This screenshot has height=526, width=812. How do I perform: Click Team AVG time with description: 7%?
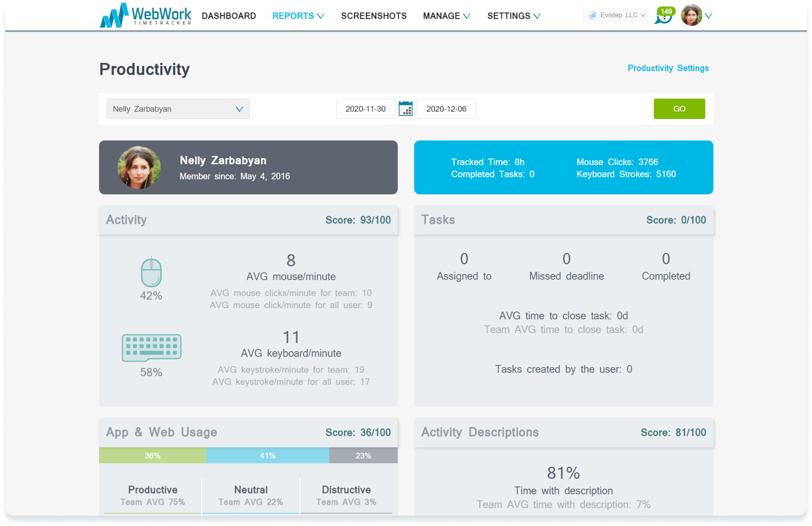tap(564, 504)
